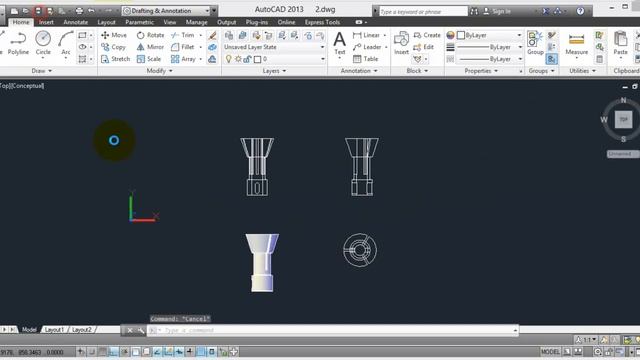Screen dimensions: 640x360
Task: Click the Scale tool
Action: coord(149,59)
